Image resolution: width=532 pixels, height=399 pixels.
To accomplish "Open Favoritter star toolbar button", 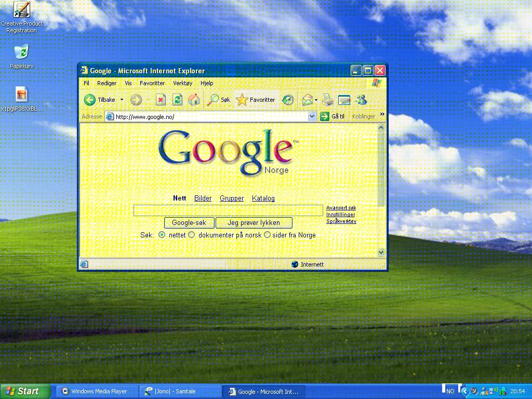I will pyautogui.click(x=256, y=100).
